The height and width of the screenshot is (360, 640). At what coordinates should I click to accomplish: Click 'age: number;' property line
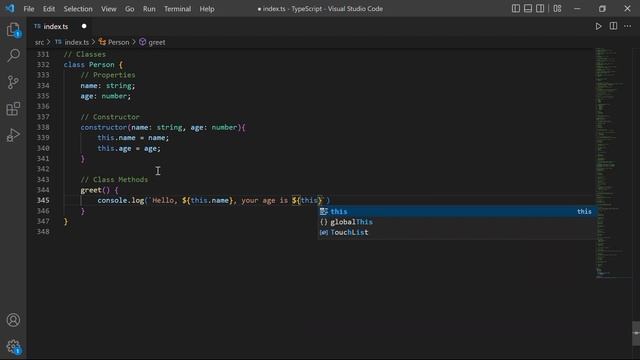point(106,96)
